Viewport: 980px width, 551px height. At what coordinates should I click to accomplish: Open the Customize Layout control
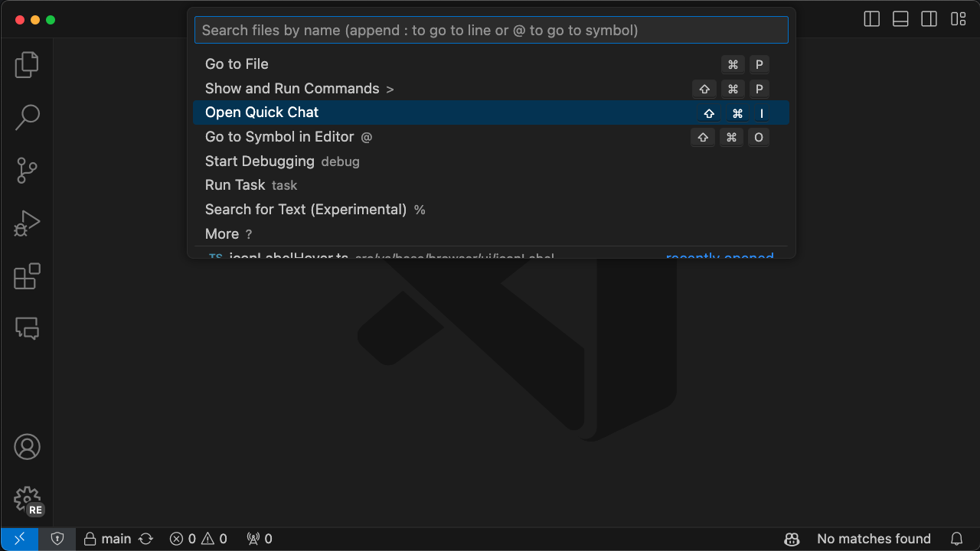click(958, 19)
